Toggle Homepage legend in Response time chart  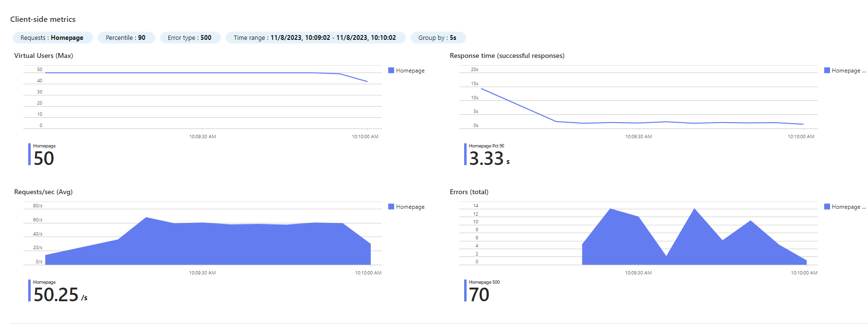845,71
